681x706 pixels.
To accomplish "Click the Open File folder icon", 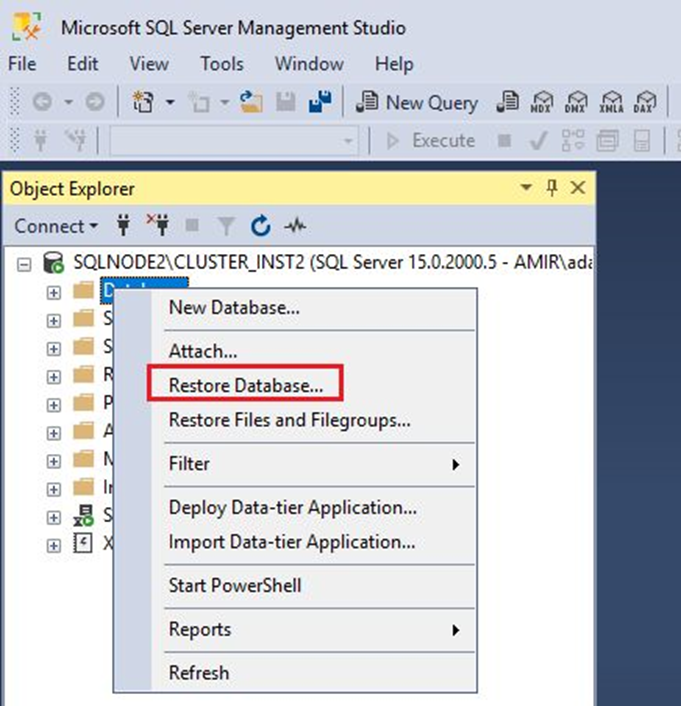I will click(251, 102).
